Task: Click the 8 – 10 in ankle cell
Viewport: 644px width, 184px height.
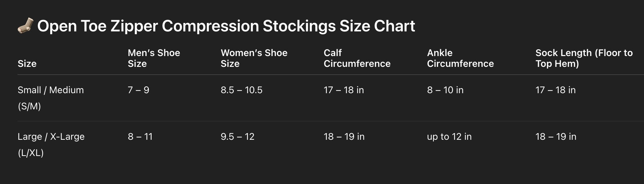Action: tap(445, 90)
